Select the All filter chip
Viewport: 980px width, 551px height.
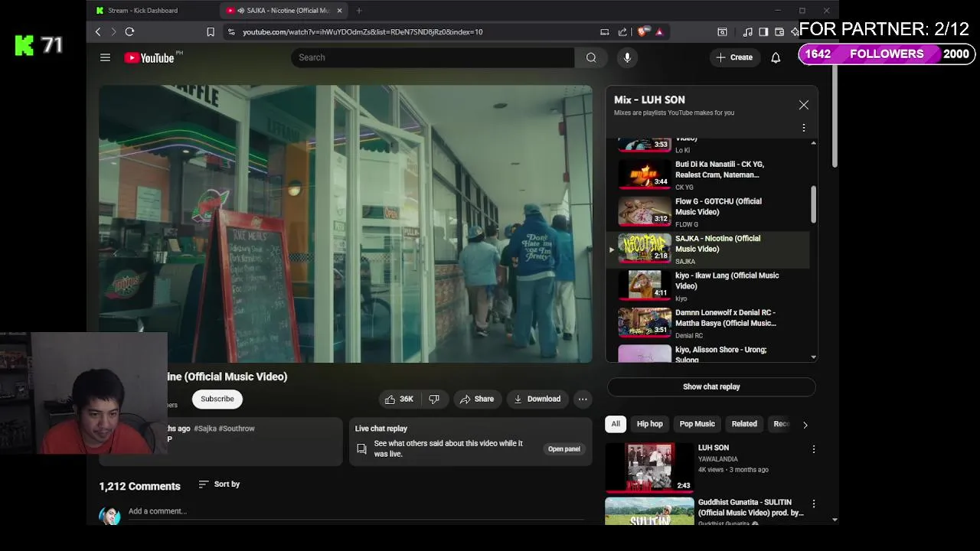(616, 424)
